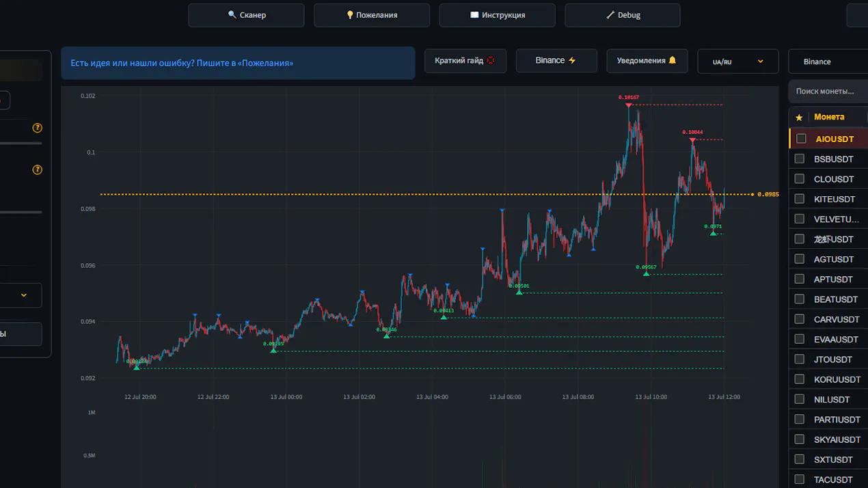Open the Сканер tab

[247, 15]
